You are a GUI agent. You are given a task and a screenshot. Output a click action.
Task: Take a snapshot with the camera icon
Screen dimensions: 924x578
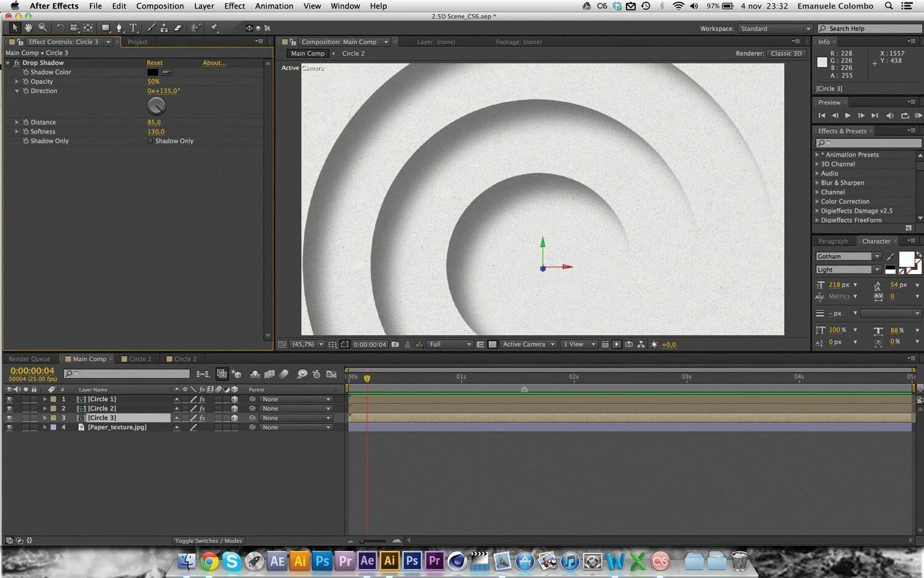(395, 344)
